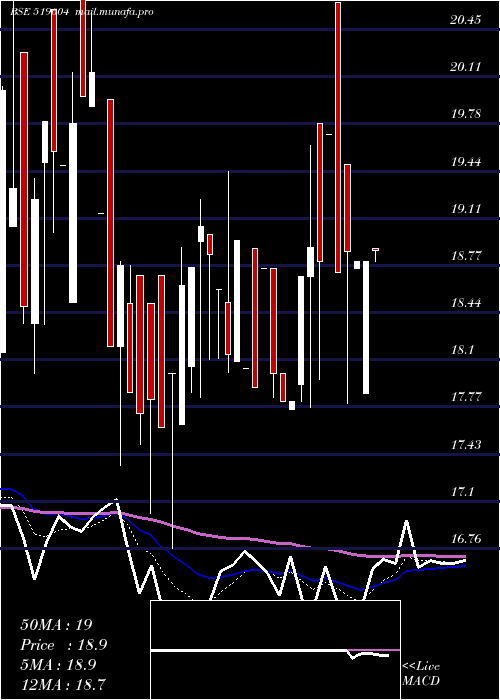Click the 19.78 price axis label
Viewport: 500px width, 700px height.
466,114
